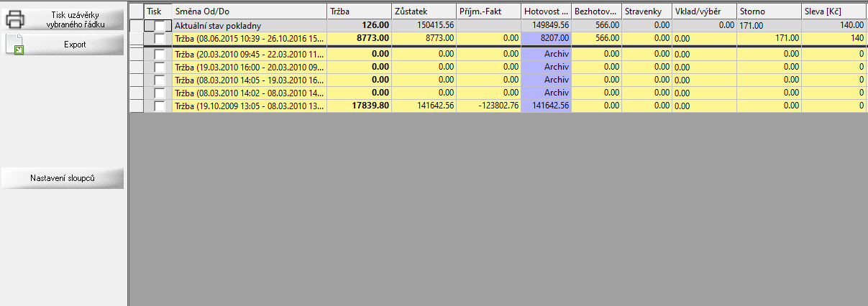The height and width of the screenshot is (306, 868).
Task: Click the Export spreadsheet icon
Action: (15, 45)
